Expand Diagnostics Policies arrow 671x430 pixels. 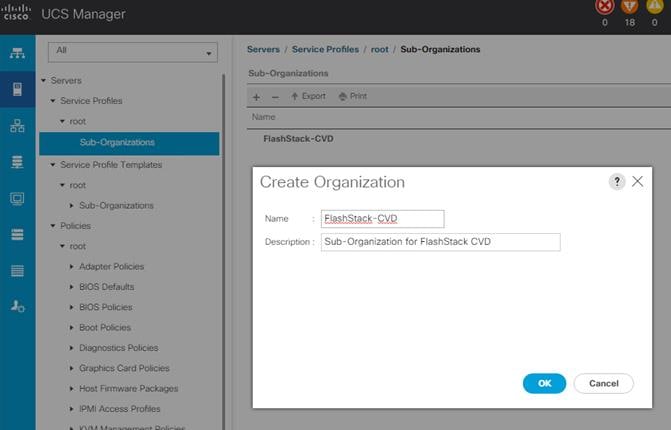point(72,348)
